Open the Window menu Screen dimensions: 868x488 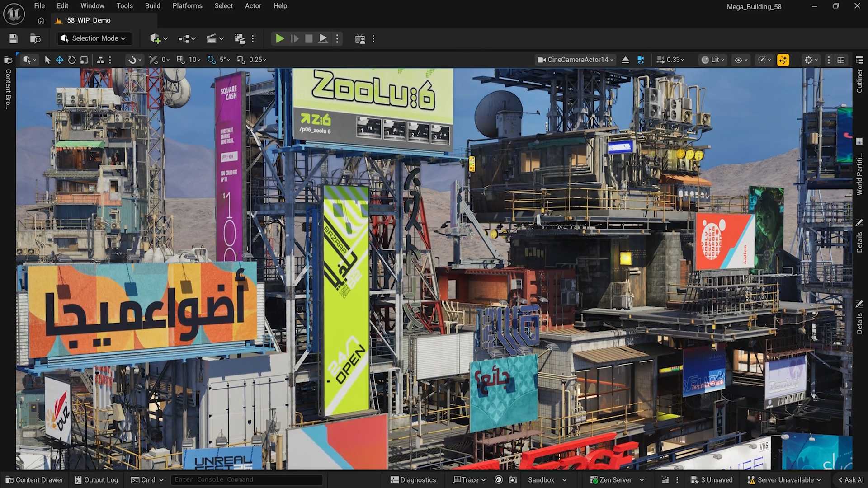pos(92,6)
